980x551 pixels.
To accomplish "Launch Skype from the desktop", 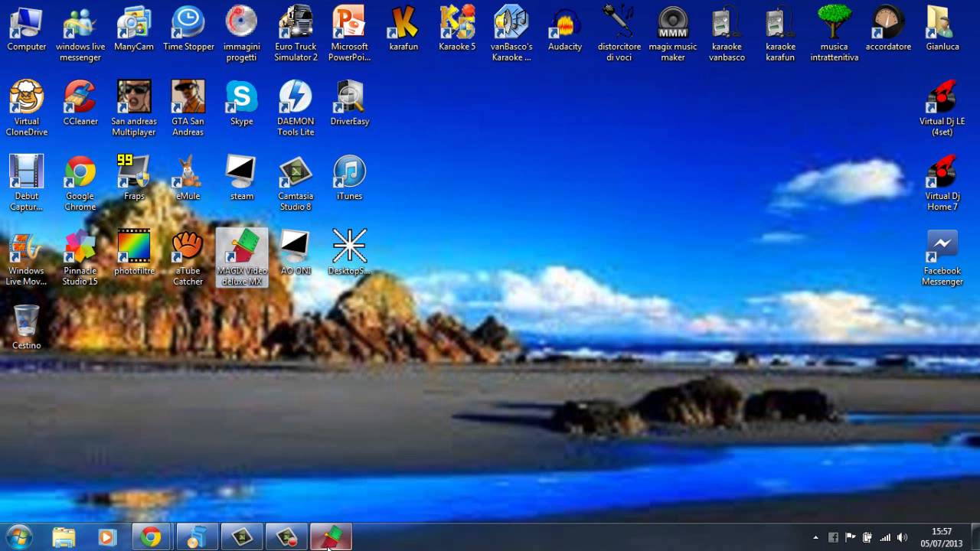I will coord(242,103).
